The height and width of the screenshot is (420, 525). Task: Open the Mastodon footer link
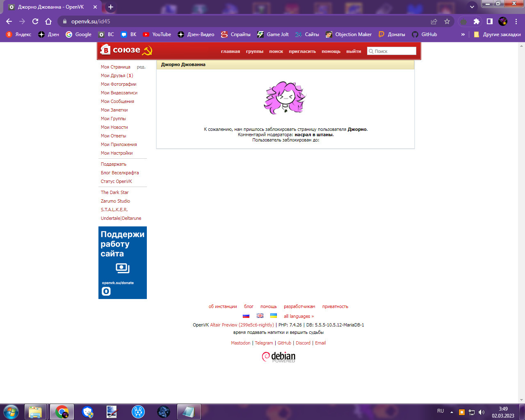click(x=241, y=343)
